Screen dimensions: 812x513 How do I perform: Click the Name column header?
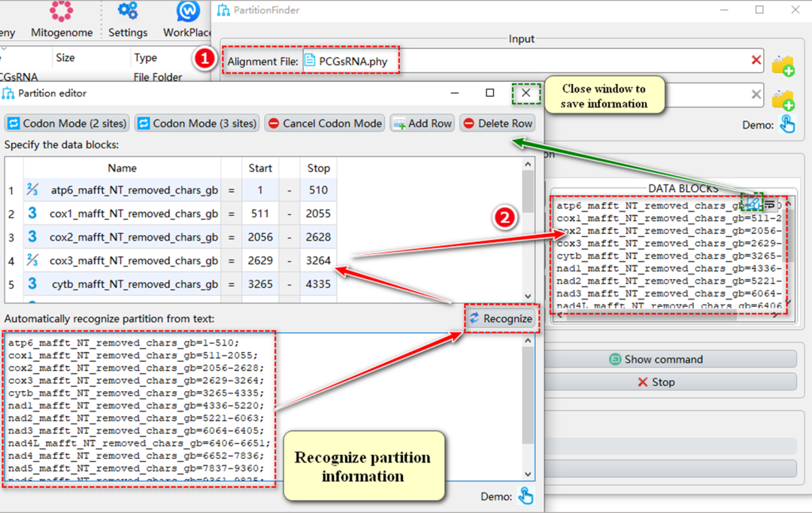coord(123,168)
